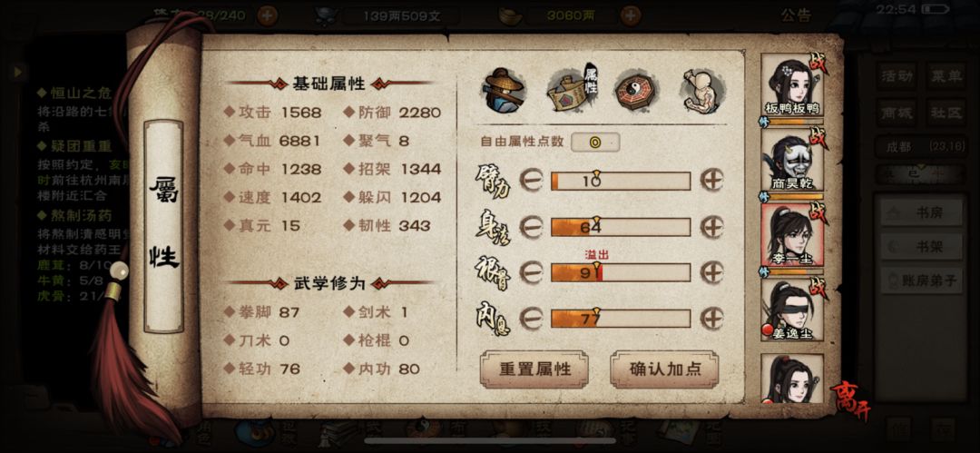Image resolution: width=980 pixels, height=453 pixels.
Task: Decrease 内息 with the minus icon
Action: coord(531,319)
